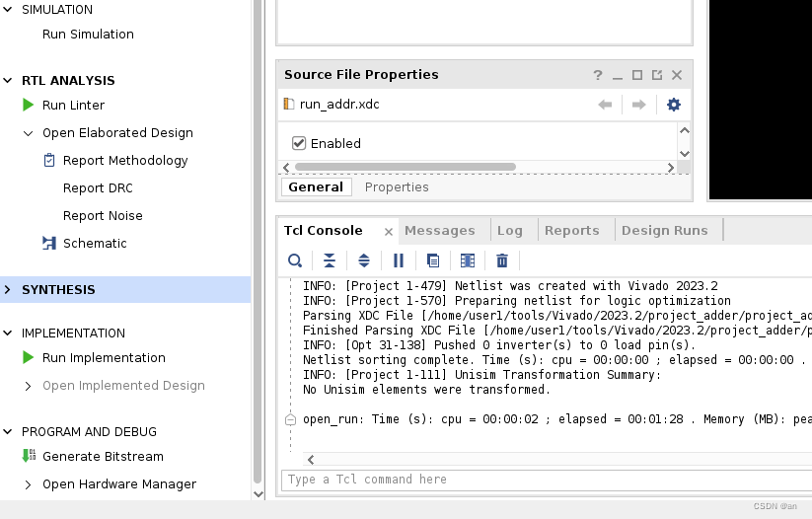
Task: Collapse the RTL ANALYSIS section
Action: click(x=7, y=80)
